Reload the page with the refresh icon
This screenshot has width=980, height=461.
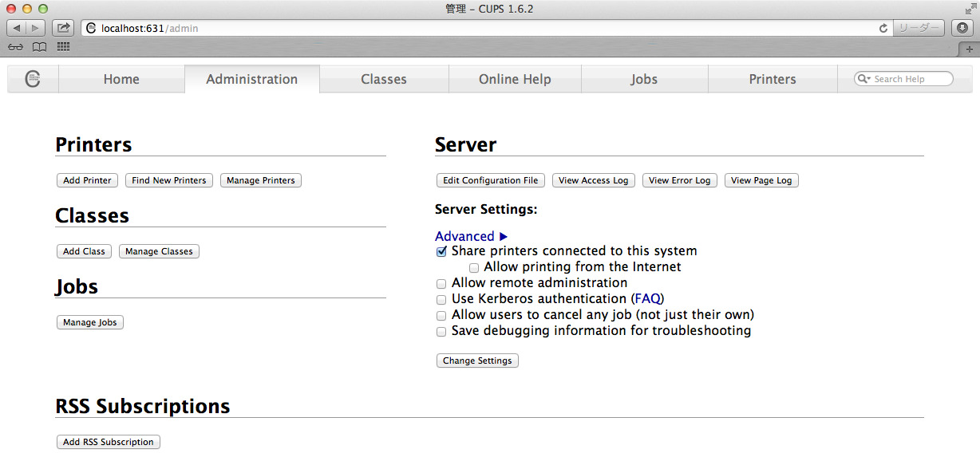coord(883,28)
